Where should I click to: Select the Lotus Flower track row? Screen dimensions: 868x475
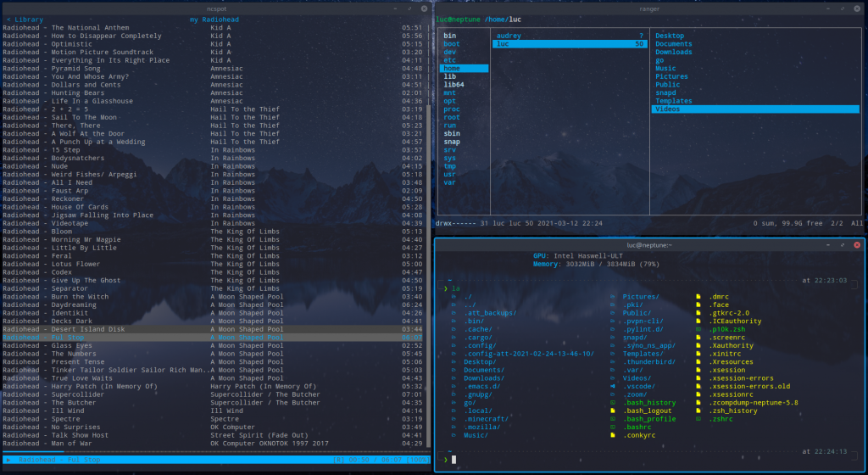pyautogui.click(x=213, y=264)
